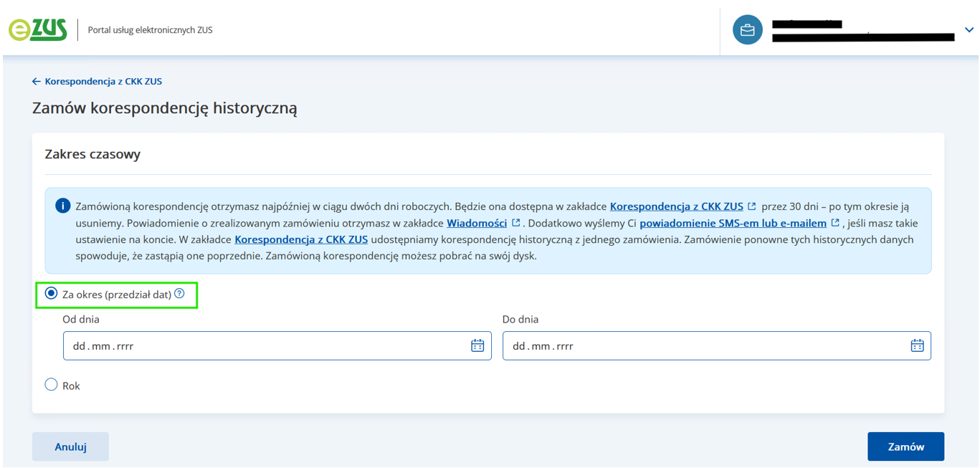The height and width of the screenshot is (468, 980).
Task: Click external-link icon before 'przez 30 dni'
Action: (x=751, y=206)
